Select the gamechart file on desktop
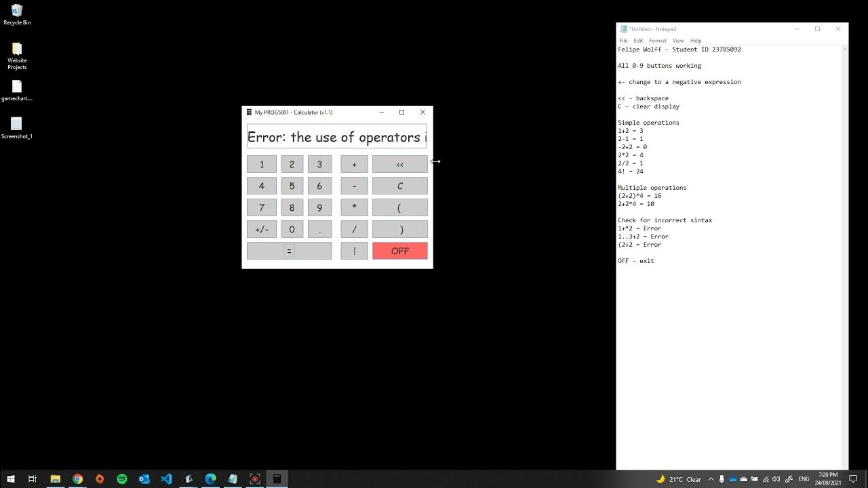This screenshot has width=868, height=488. pos(17,90)
